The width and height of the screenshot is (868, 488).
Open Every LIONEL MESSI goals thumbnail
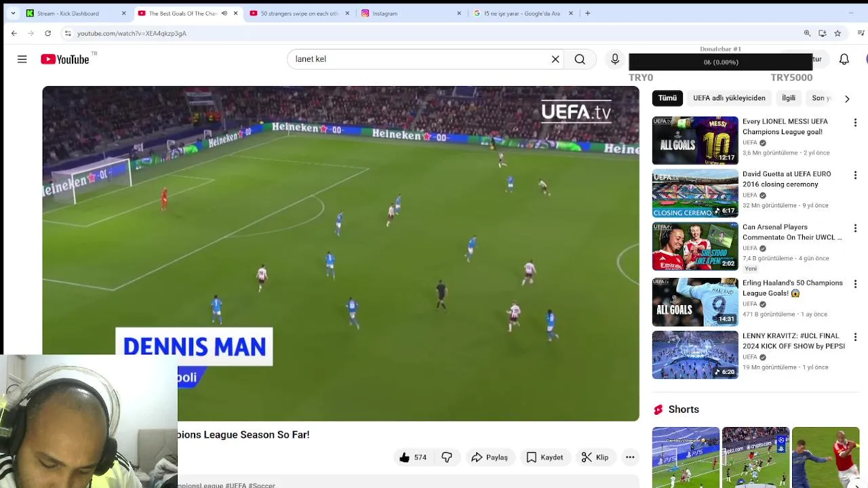[695, 140]
